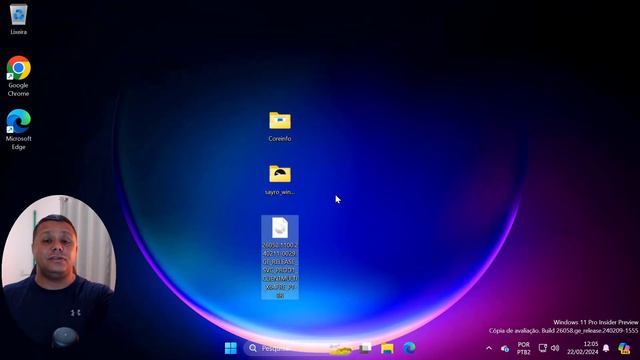Viewport: 640px width, 360px height.
Task: Open the volume speaker tray icon
Action: click(555, 348)
